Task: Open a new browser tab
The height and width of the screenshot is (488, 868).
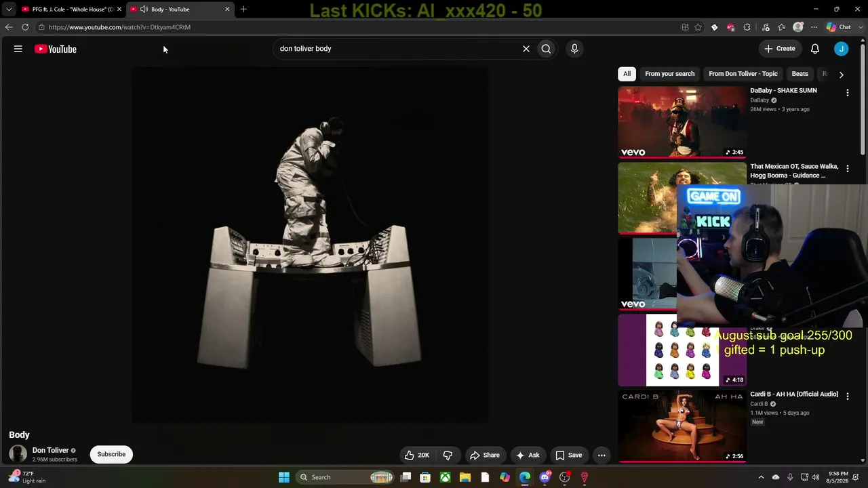Action: pyautogui.click(x=243, y=9)
